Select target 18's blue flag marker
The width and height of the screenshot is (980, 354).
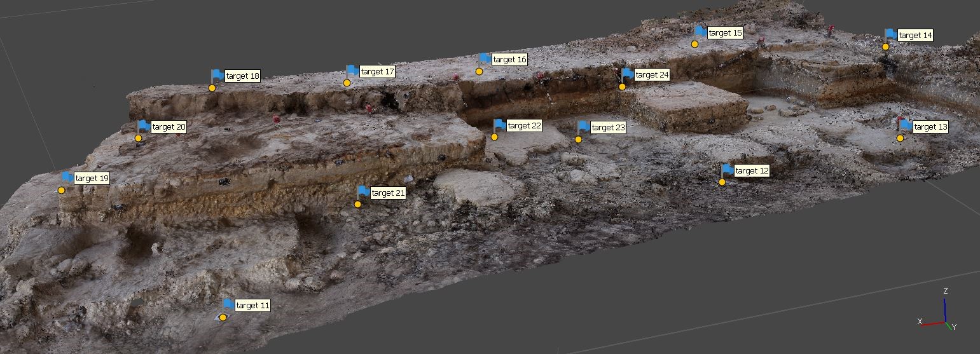pos(217,75)
